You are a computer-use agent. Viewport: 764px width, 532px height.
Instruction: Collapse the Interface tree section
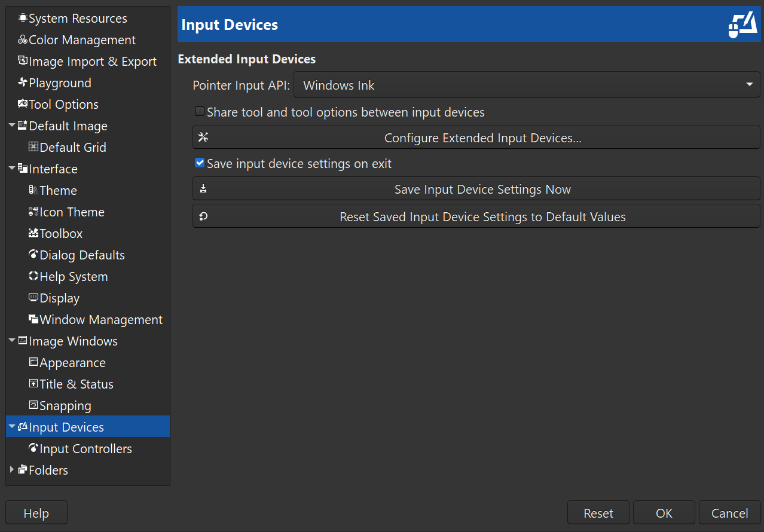click(x=12, y=169)
